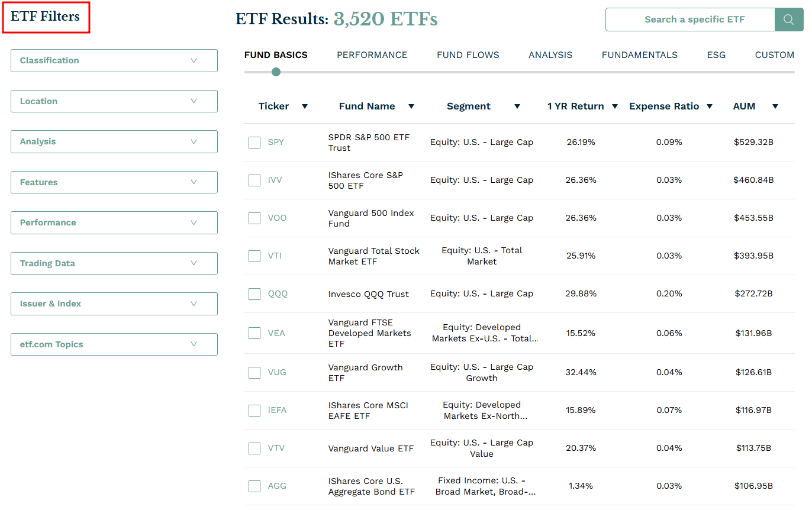Open the VTI ticker link
Viewport: 812px width, 510px height.
(275, 256)
